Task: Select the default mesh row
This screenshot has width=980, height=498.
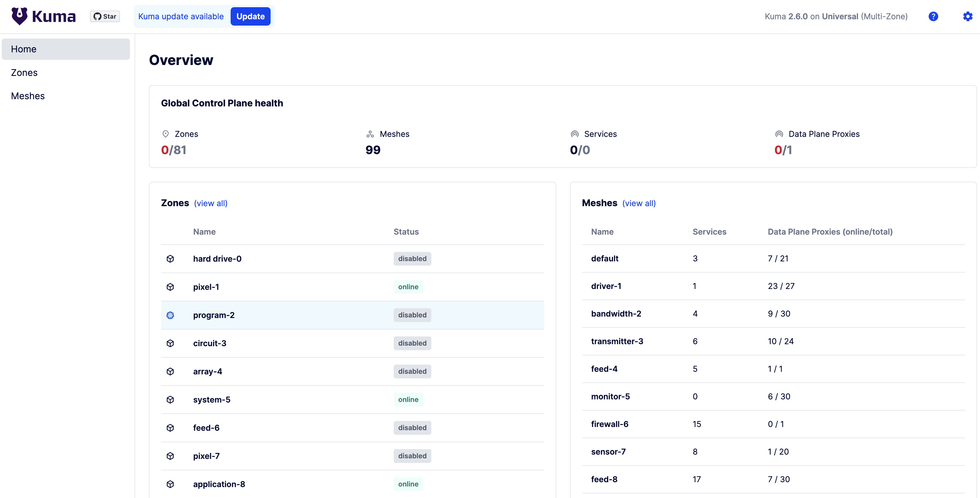Action: [604, 258]
